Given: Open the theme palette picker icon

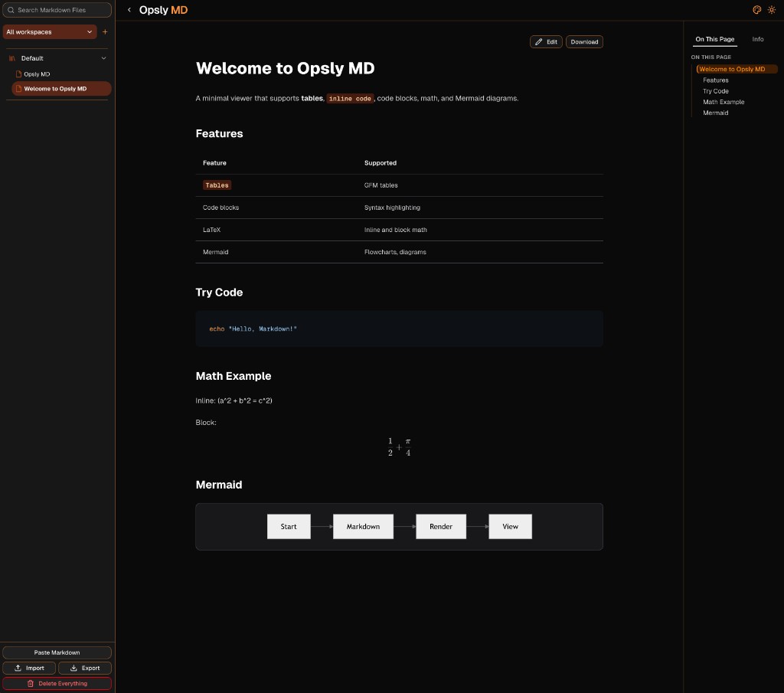Looking at the screenshot, I should point(757,10).
